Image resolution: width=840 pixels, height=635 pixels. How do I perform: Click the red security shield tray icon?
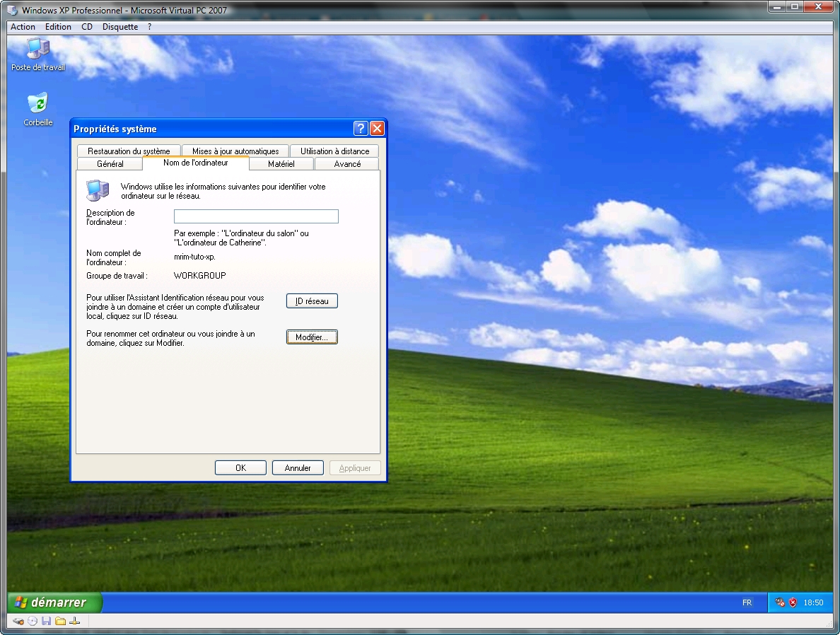[793, 602]
